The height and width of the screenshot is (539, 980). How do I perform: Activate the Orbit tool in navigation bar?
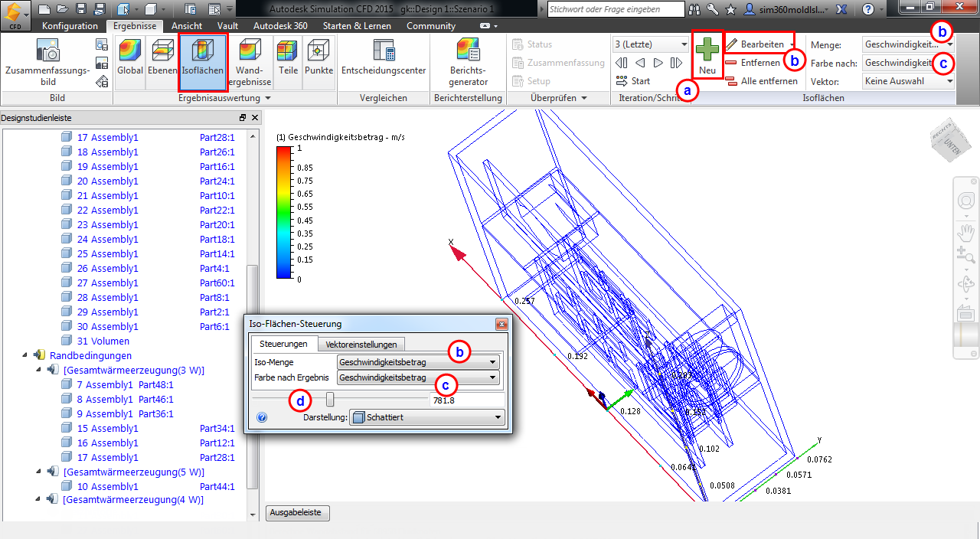[x=965, y=285]
